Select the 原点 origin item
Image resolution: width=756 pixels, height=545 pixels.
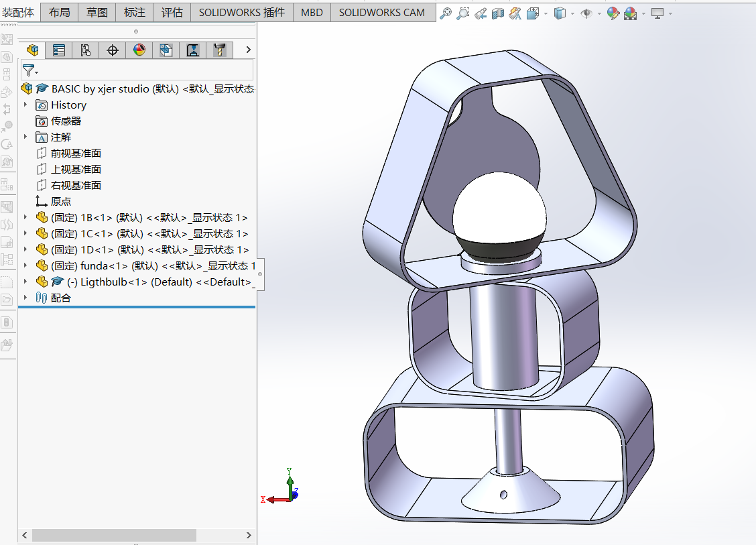tap(54, 201)
